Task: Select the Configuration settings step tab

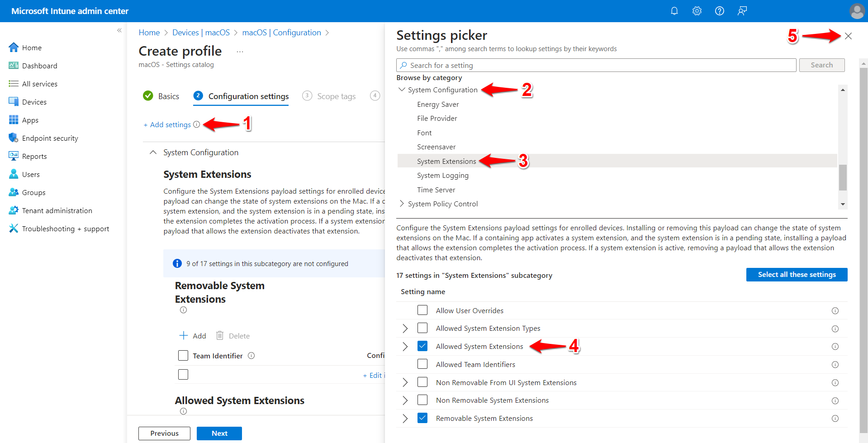Action: point(241,96)
